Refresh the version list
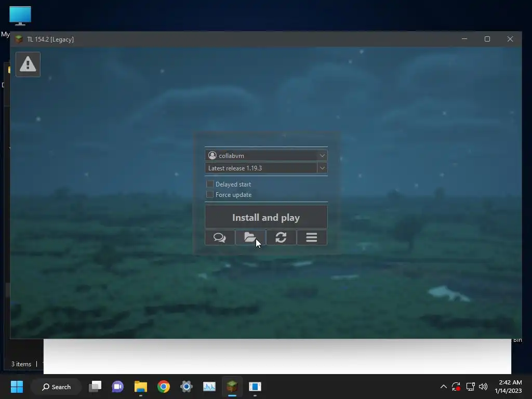The width and height of the screenshot is (532, 399). pyautogui.click(x=281, y=237)
